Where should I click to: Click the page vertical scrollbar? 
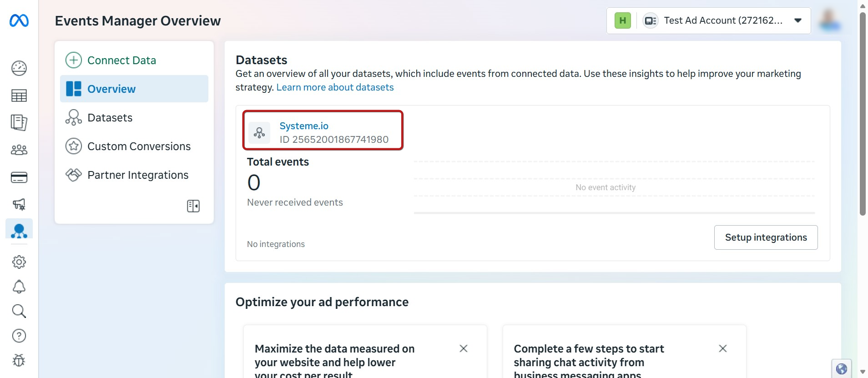[863, 114]
